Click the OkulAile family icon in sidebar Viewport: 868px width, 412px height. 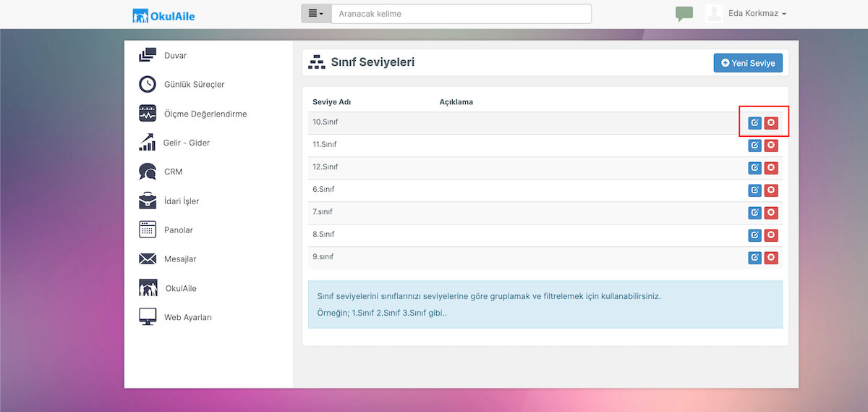148,287
